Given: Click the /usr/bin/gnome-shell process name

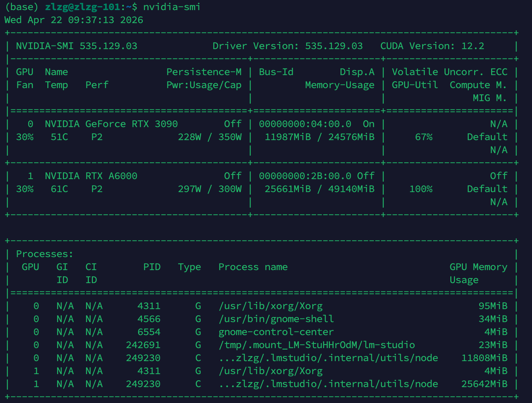Looking at the screenshot, I should coord(276,319).
